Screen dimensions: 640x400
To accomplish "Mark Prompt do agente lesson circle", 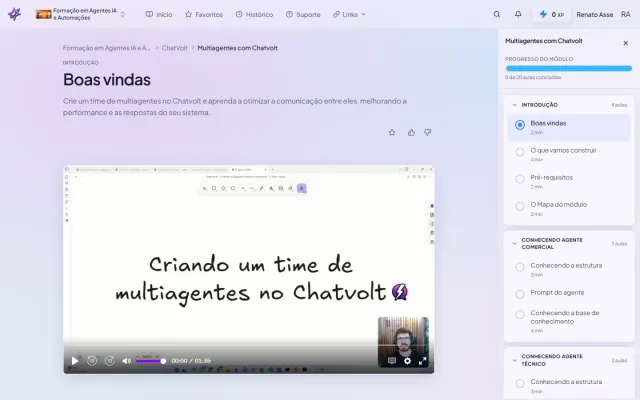I will 520,294.
